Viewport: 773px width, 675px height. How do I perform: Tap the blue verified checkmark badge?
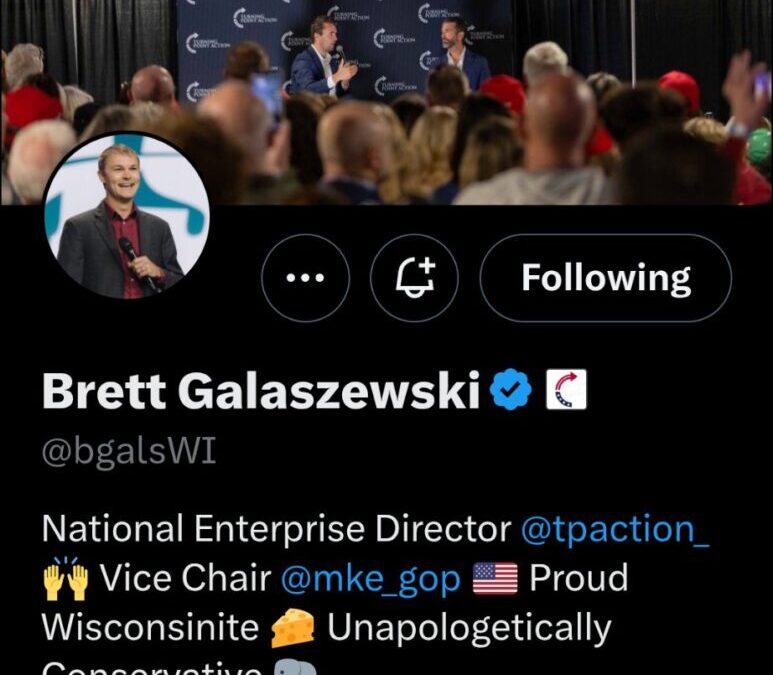(x=511, y=390)
